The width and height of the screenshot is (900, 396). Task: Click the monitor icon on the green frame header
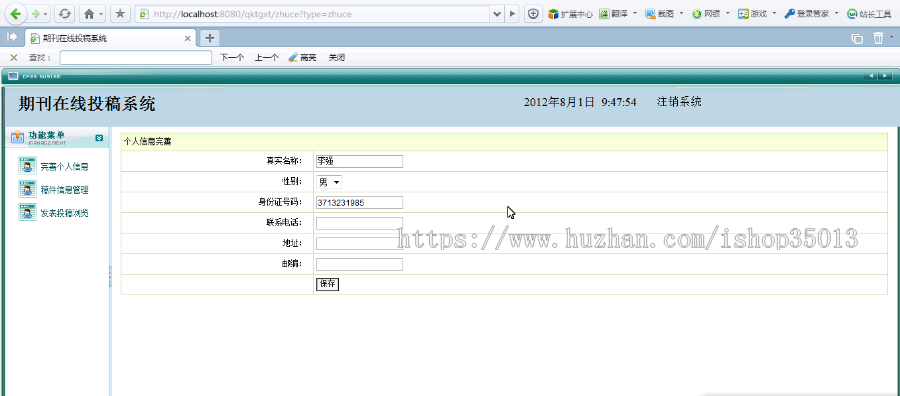tap(13, 75)
